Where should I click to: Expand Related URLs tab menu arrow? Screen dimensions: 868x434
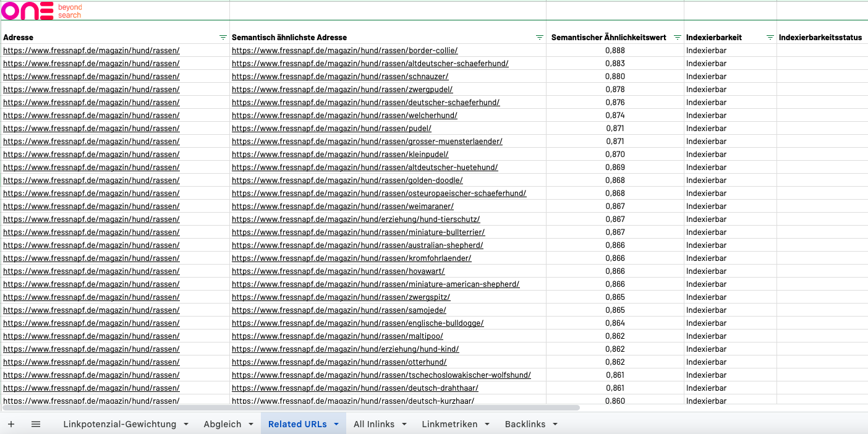point(336,424)
